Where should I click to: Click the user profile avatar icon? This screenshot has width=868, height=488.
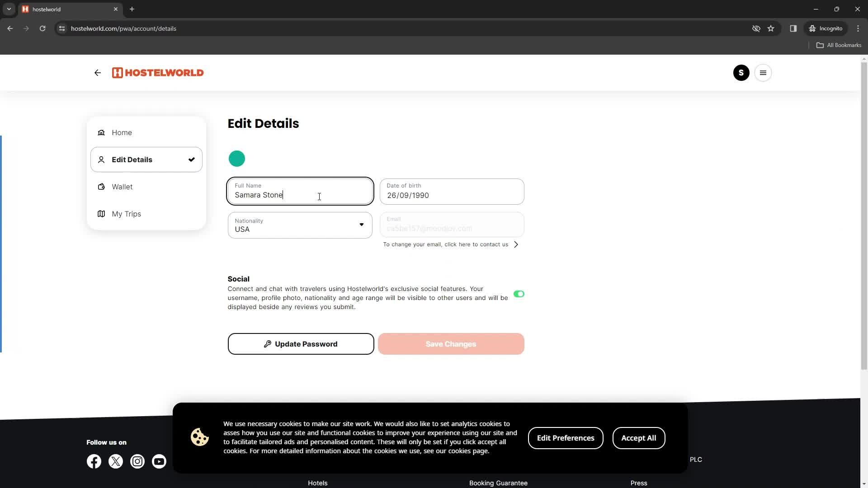(741, 73)
